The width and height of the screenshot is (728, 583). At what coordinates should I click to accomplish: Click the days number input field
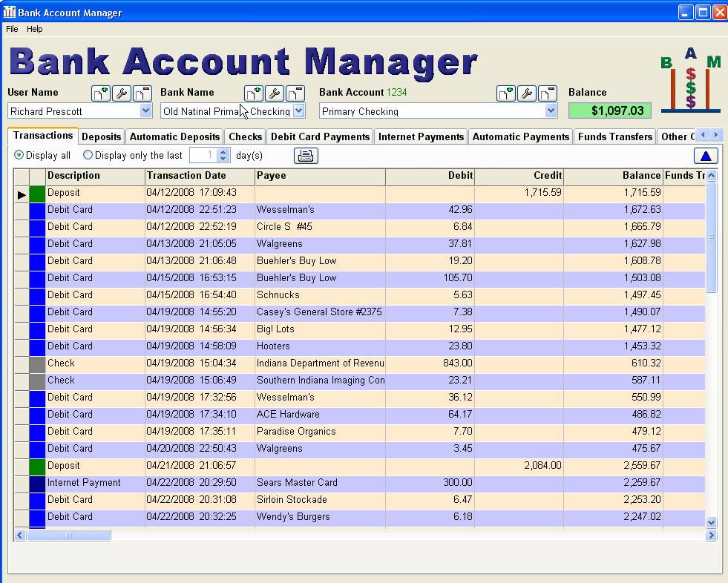tap(203, 155)
